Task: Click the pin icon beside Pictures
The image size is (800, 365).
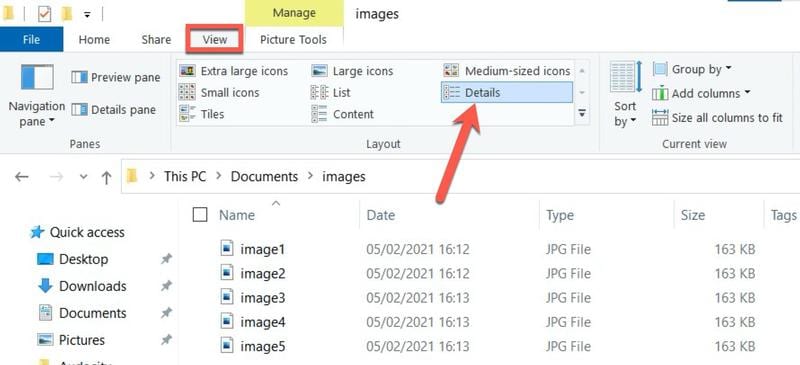Action: (166, 340)
